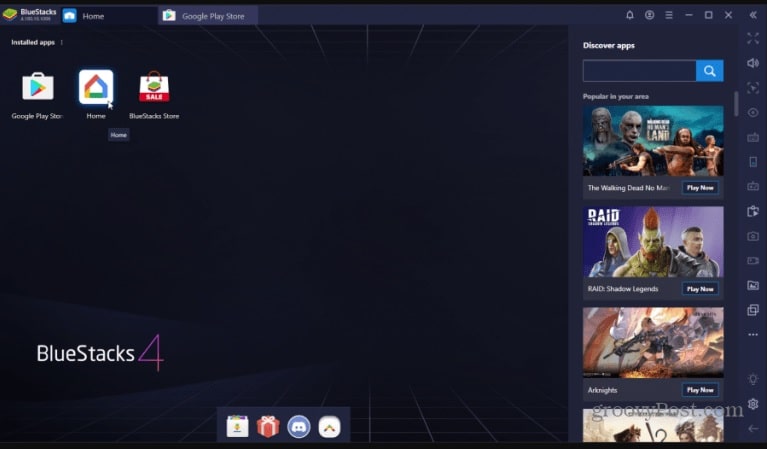Open the Arknights banner image
Viewport: 767px width, 449px height.
(x=653, y=342)
